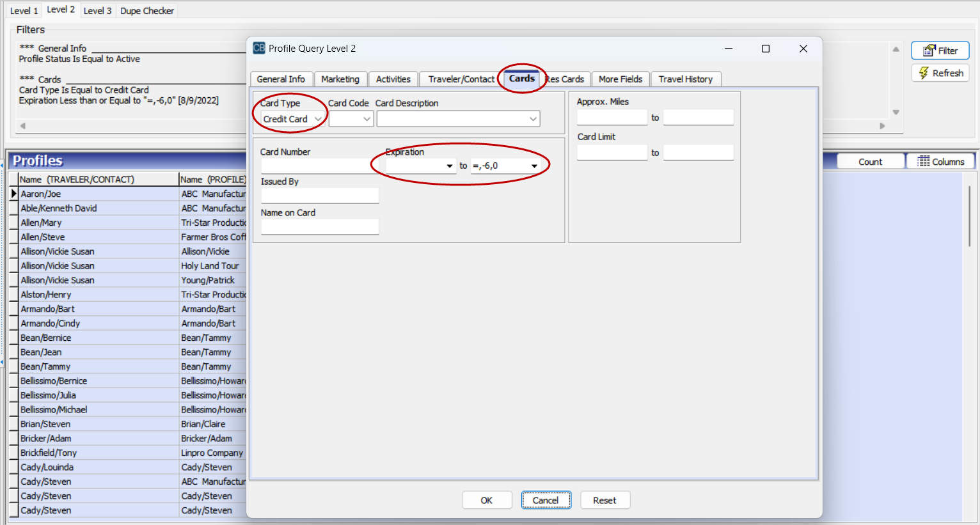Click Card Type Is Equal to Credit Card filter

pos(84,90)
